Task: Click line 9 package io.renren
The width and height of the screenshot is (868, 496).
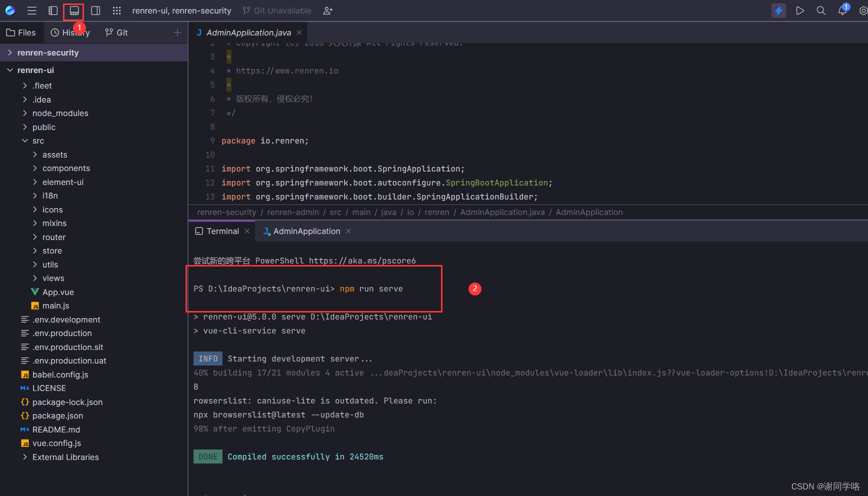Action: (x=265, y=141)
